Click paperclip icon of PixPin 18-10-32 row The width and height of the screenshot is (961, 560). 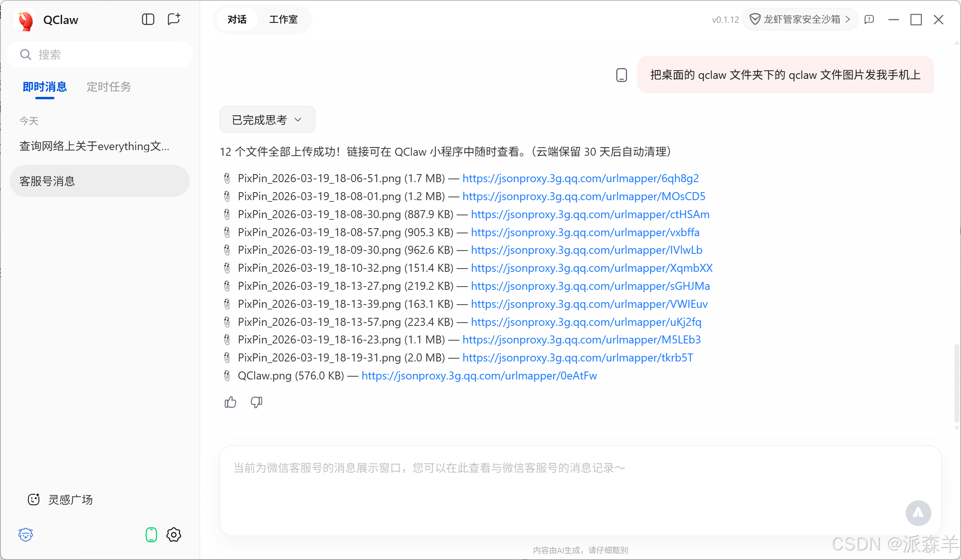[227, 268]
